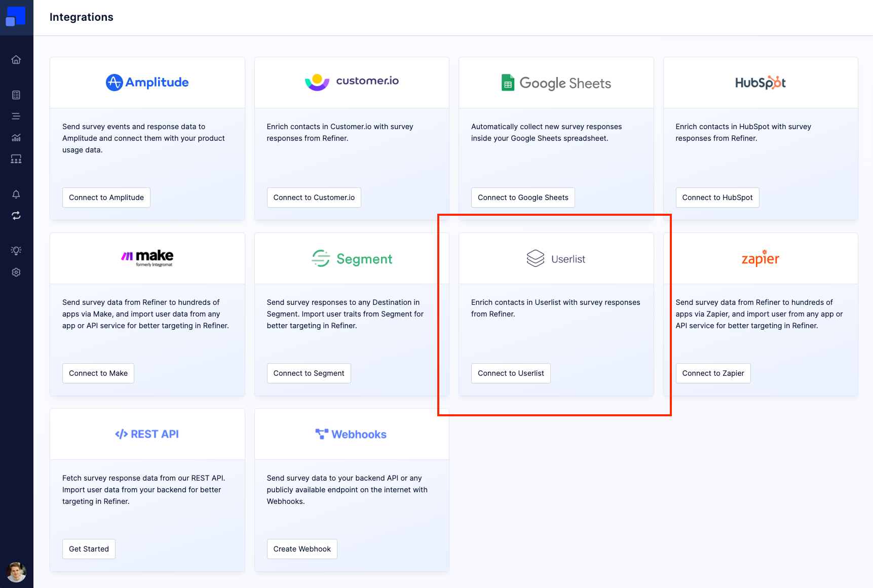
Task: Open the user profile avatar
Action: [16, 572]
